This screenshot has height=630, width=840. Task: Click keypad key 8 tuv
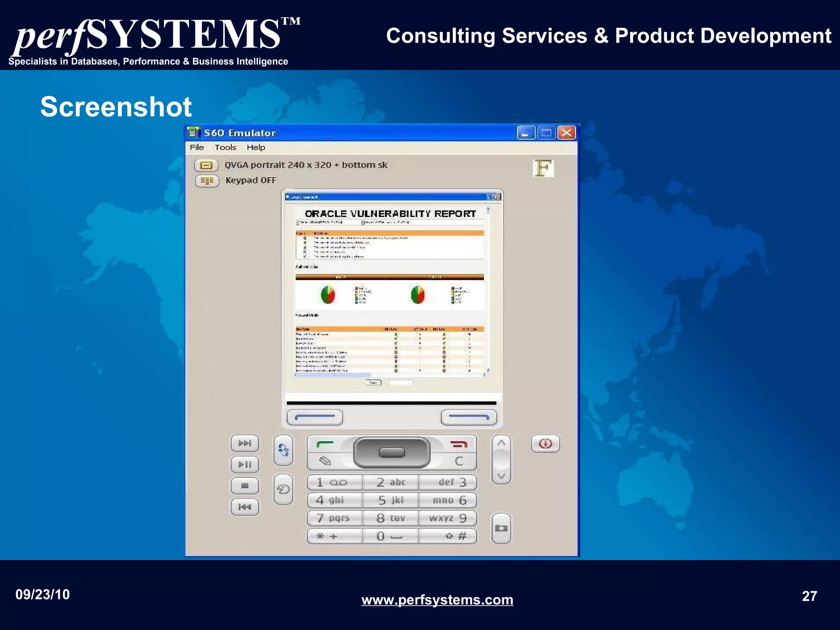pos(391,518)
